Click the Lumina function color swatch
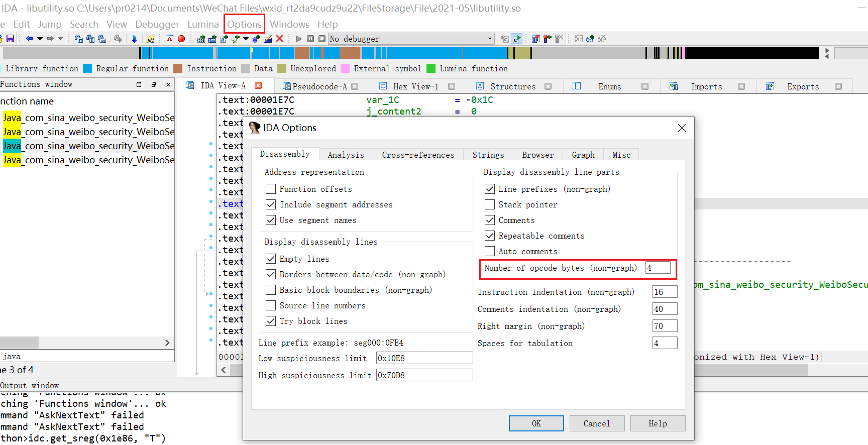This screenshot has height=445, width=868. [431, 68]
